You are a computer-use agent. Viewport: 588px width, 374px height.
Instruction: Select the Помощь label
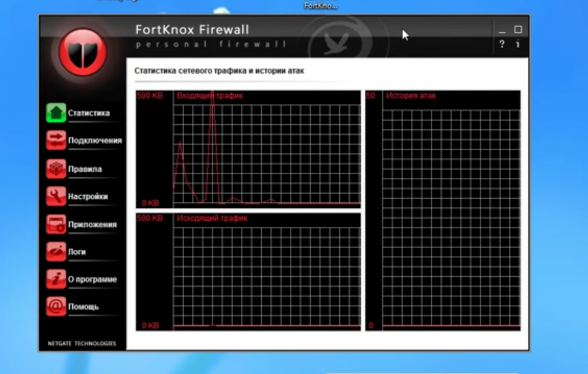click(x=83, y=306)
